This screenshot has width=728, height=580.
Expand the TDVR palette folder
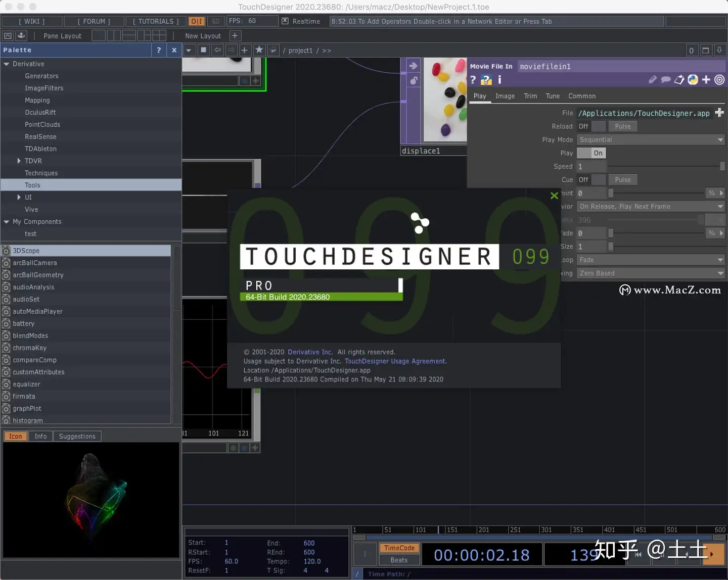pos(19,161)
